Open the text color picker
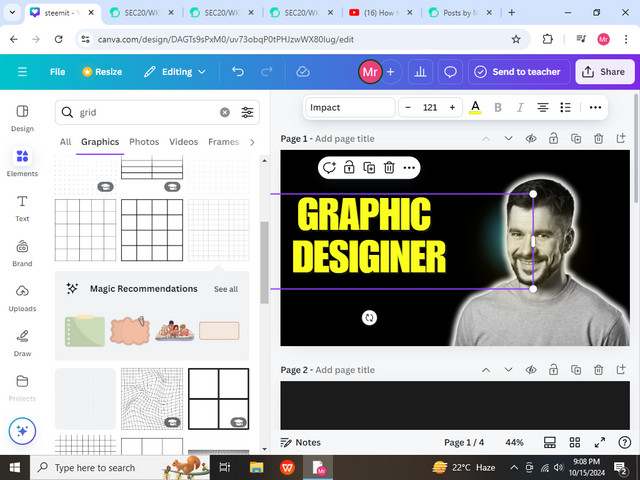This screenshot has height=480, width=640. pos(475,107)
